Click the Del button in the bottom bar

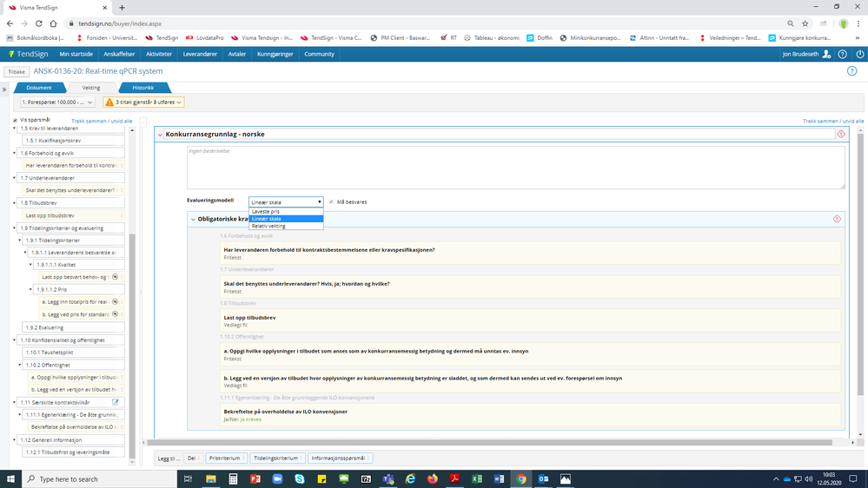pos(193,458)
